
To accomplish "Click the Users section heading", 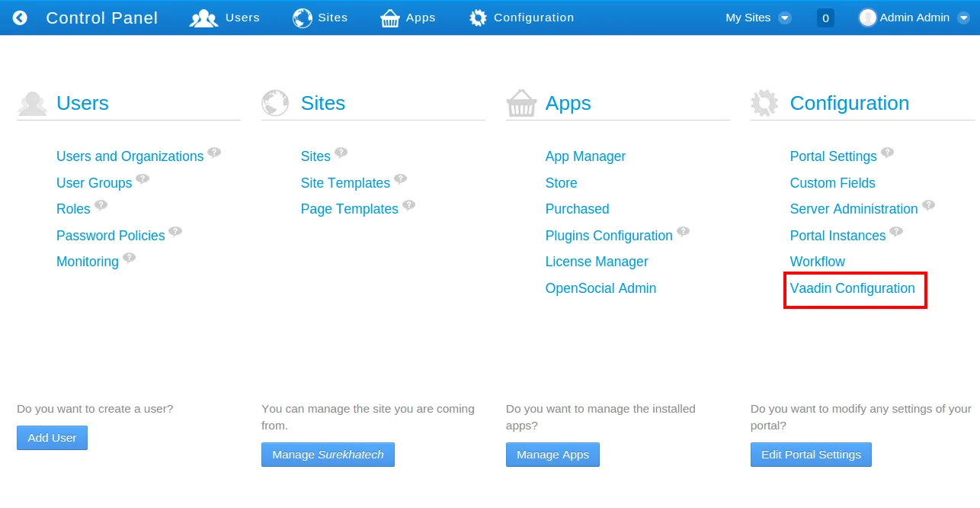I will pos(82,103).
